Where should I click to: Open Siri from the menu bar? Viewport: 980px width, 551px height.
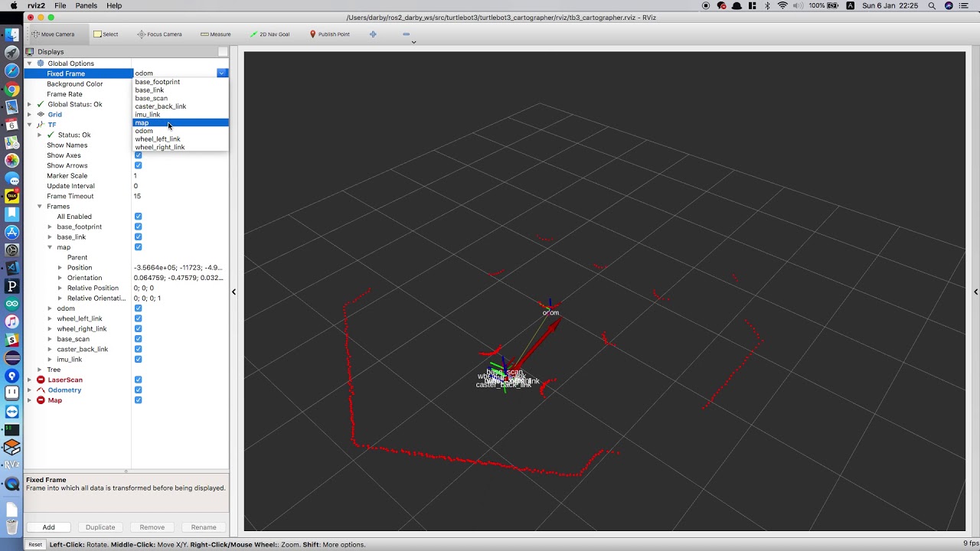[x=949, y=5]
